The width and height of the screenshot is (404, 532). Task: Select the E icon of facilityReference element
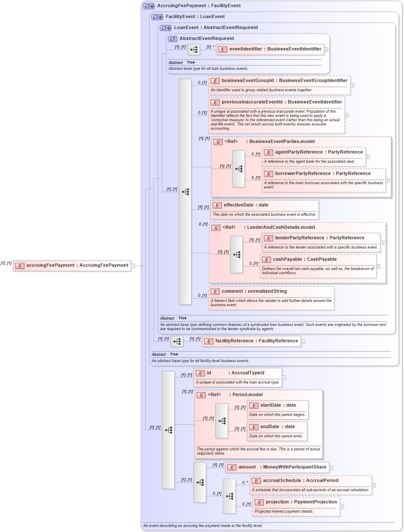point(209,341)
